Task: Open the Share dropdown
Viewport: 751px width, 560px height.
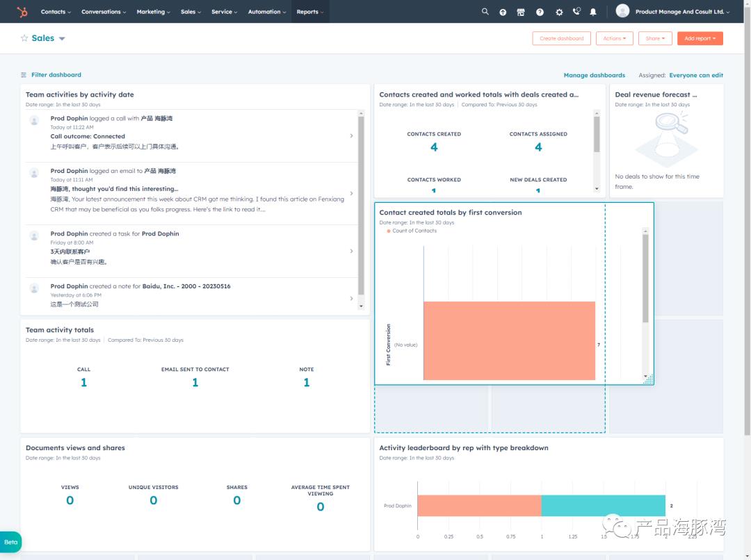Action: point(655,38)
